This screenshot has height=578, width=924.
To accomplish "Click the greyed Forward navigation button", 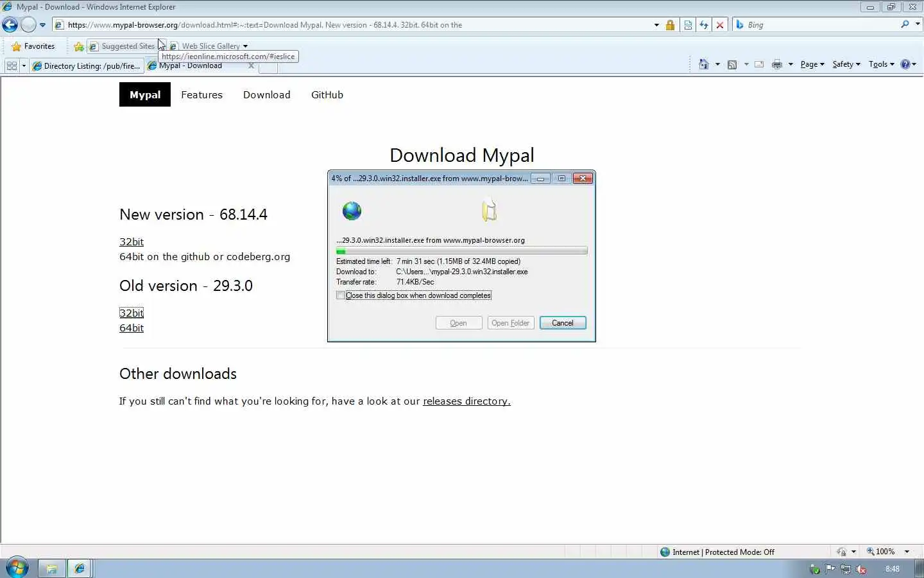I will click(x=28, y=25).
